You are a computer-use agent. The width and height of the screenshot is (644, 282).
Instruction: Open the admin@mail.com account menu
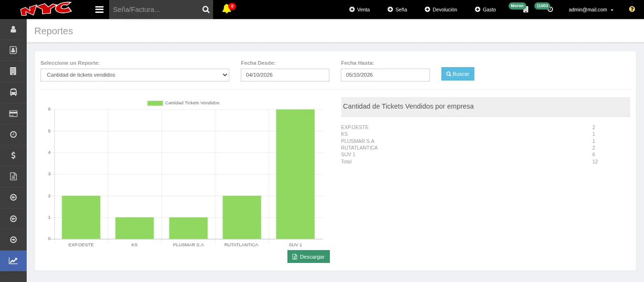tap(591, 10)
